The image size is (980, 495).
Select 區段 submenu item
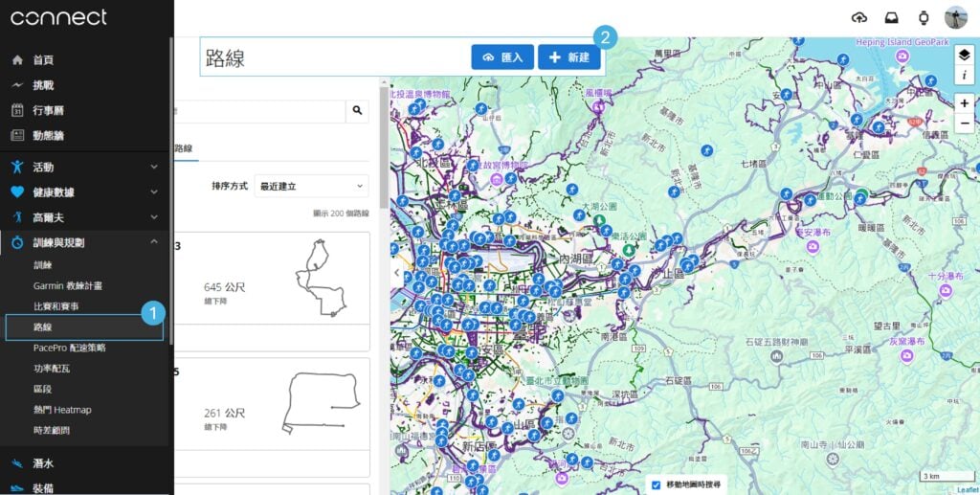pos(42,389)
